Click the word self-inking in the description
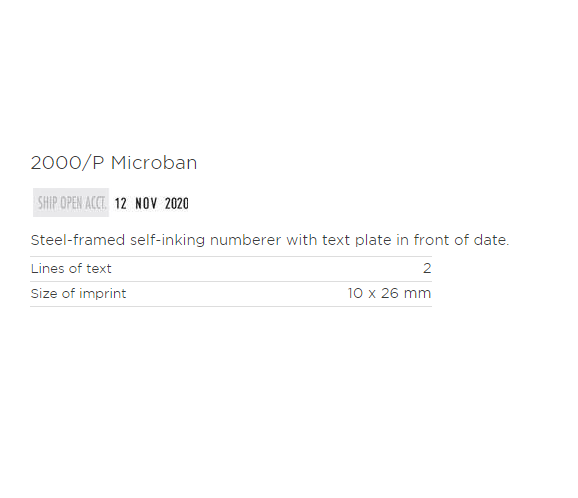The width and height of the screenshot is (578, 498). coord(167,240)
